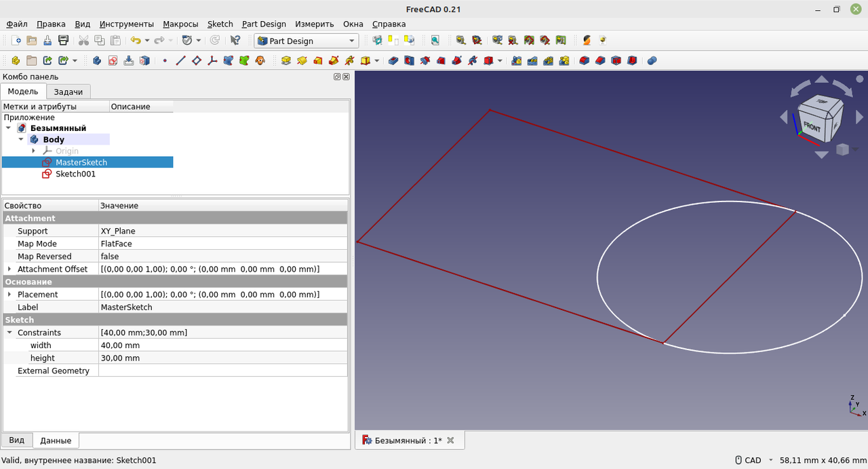The width and height of the screenshot is (868, 469).
Task: Click the Pocket tool icon
Action: point(393,60)
